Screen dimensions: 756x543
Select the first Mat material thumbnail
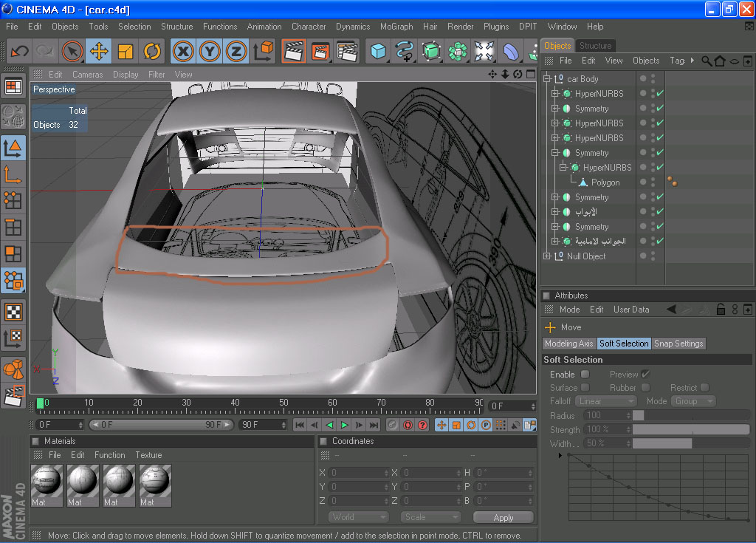point(47,485)
